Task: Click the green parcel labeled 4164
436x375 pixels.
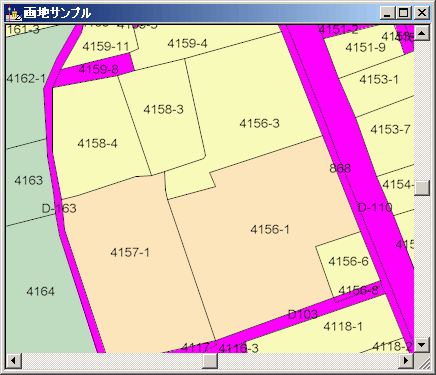Action: click(x=40, y=291)
